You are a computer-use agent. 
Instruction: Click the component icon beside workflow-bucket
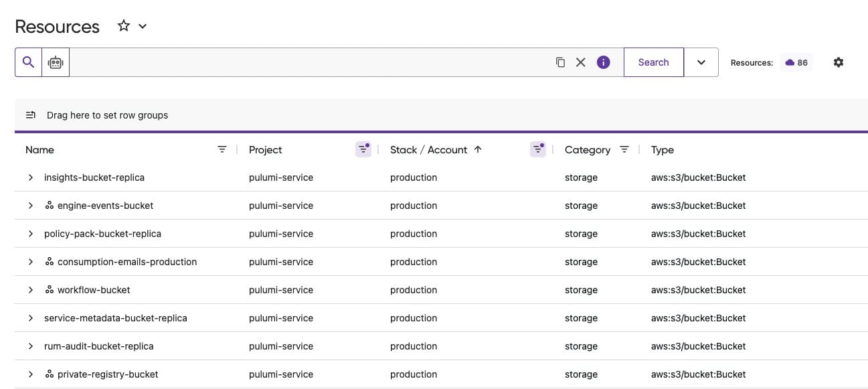point(49,290)
